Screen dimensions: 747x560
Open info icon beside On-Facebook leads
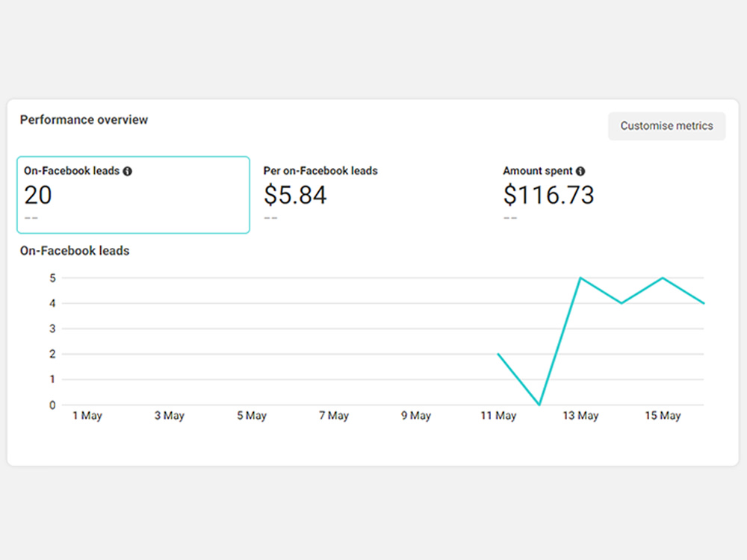tap(127, 172)
